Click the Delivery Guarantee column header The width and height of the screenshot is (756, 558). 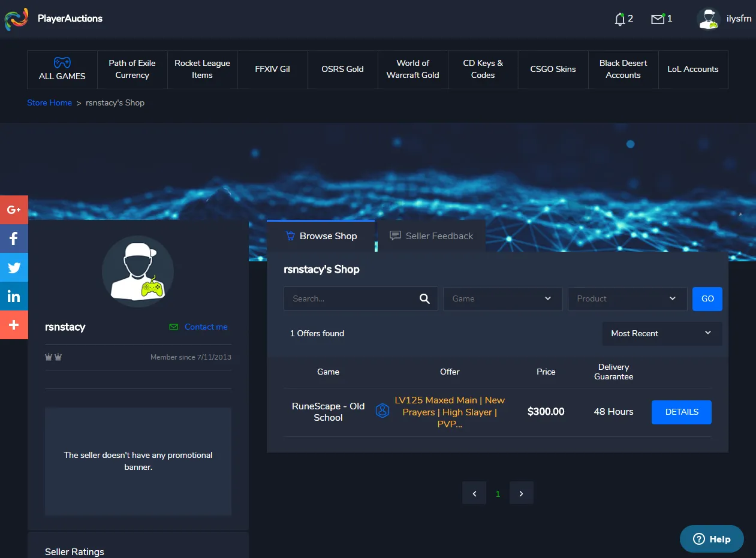tap(614, 372)
